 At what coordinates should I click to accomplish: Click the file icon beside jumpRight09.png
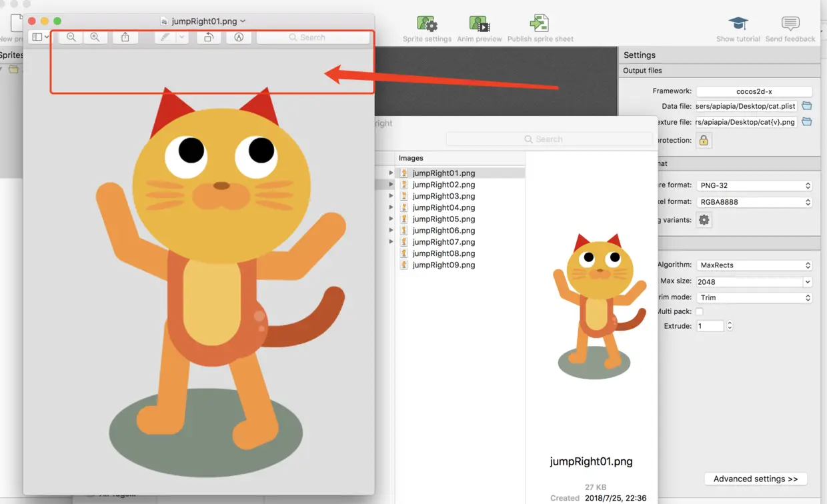(404, 265)
